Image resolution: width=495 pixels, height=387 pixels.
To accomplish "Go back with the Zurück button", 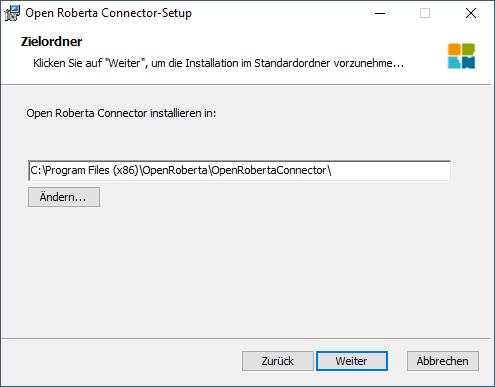I will (x=278, y=361).
